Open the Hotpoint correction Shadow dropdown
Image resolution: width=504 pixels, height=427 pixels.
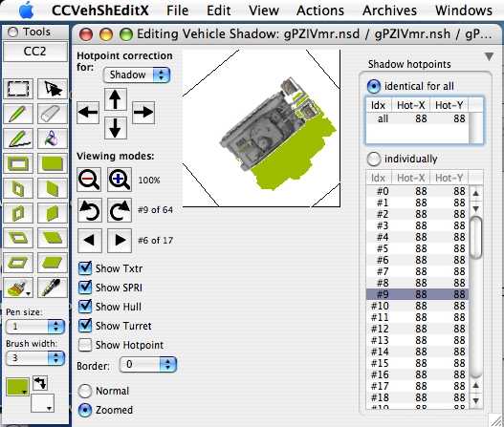[x=137, y=75]
